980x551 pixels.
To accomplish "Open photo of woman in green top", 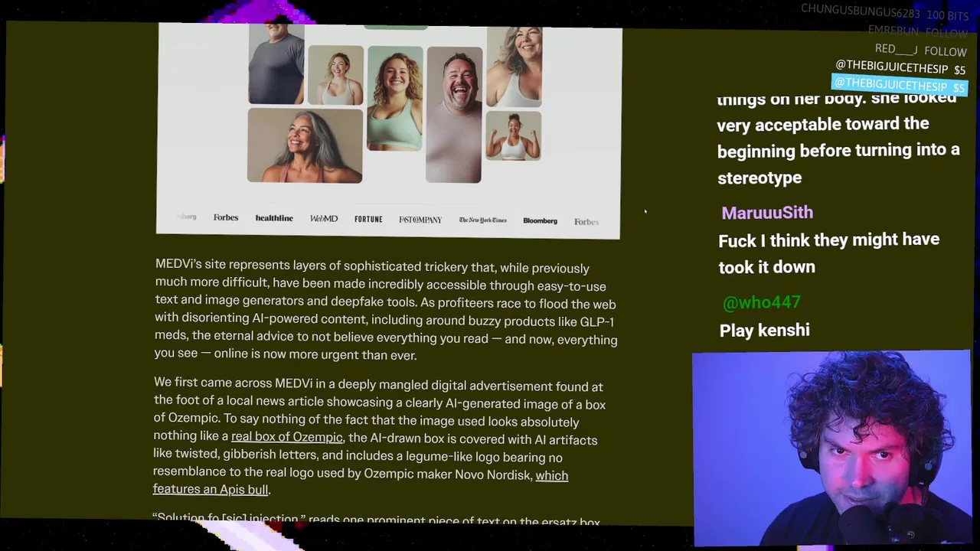I will point(395,98).
